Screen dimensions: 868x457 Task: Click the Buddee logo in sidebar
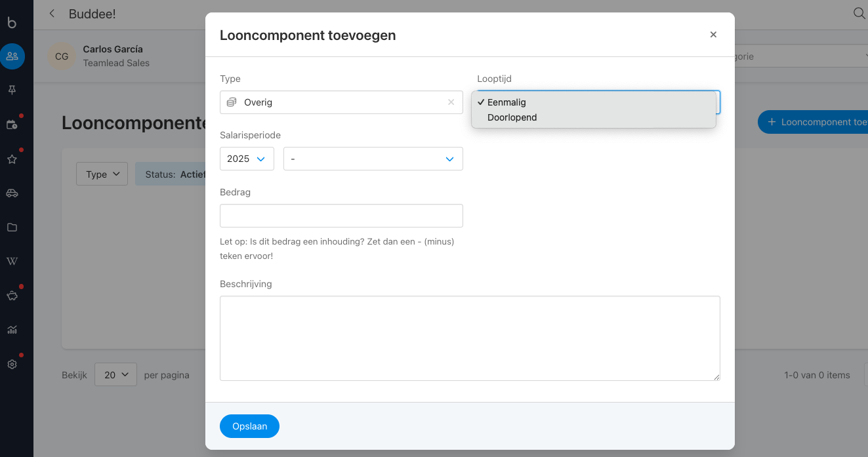[x=12, y=22]
